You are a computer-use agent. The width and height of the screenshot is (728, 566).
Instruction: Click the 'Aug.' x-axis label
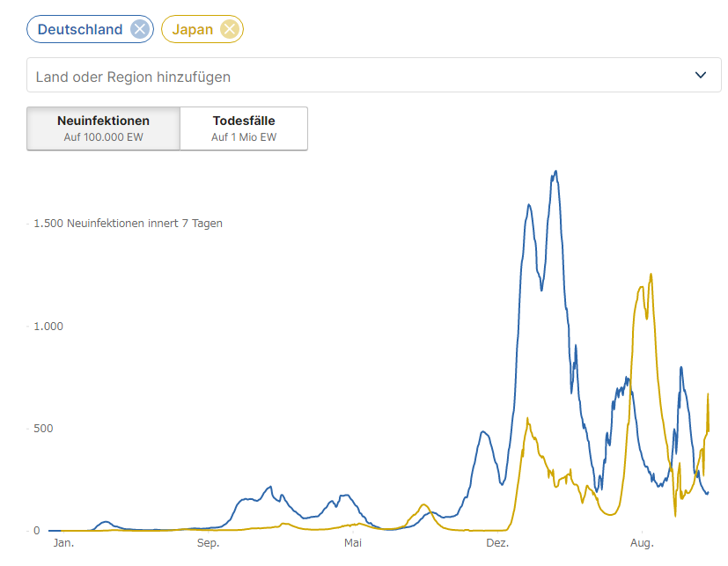(x=642, y=543)
